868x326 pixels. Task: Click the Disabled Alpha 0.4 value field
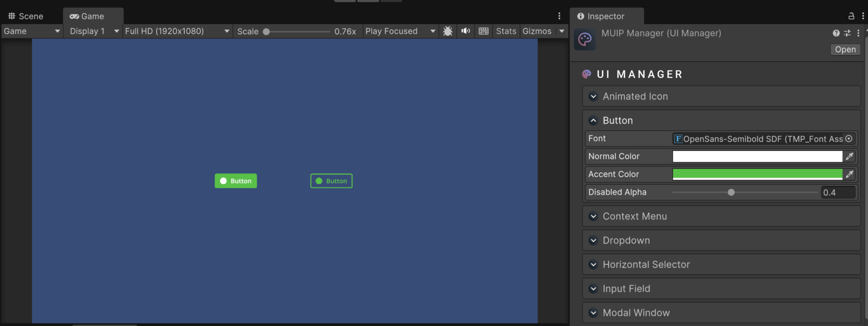tap(838, 193)
